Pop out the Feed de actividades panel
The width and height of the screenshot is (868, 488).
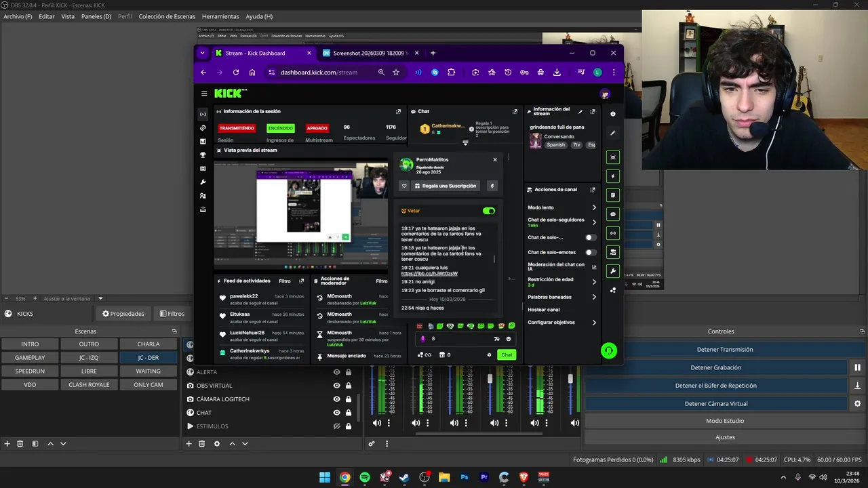(x=302, y=281)
